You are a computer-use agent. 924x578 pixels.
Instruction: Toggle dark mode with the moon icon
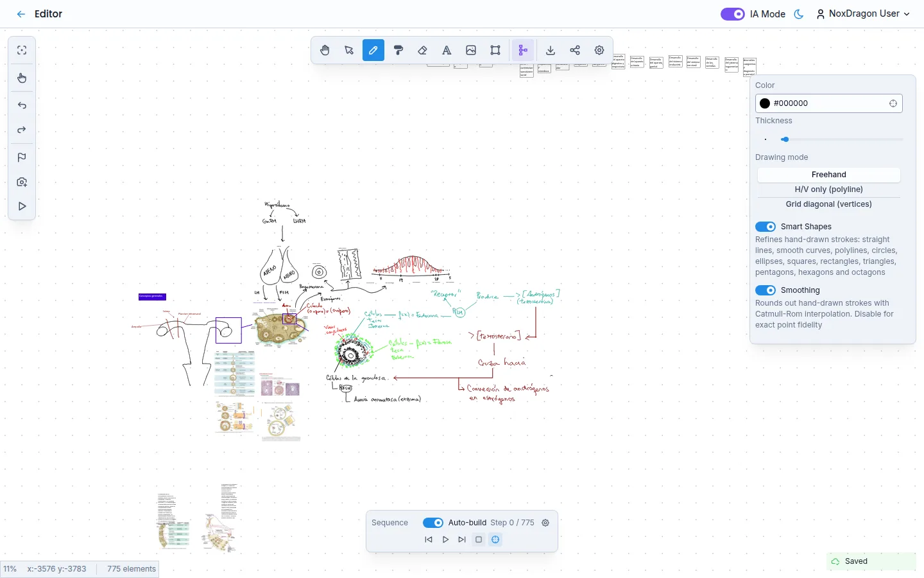[799, 14]
